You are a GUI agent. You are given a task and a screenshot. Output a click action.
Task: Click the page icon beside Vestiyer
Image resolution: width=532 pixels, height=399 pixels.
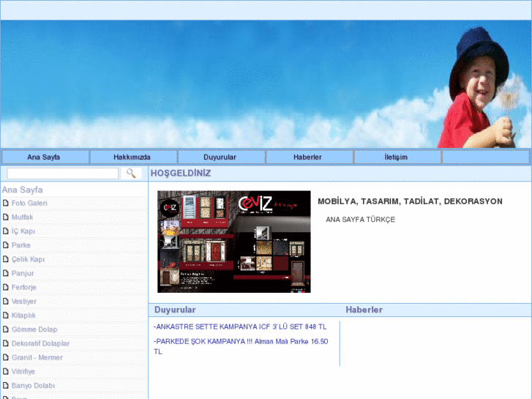click(x=5, y=301)
